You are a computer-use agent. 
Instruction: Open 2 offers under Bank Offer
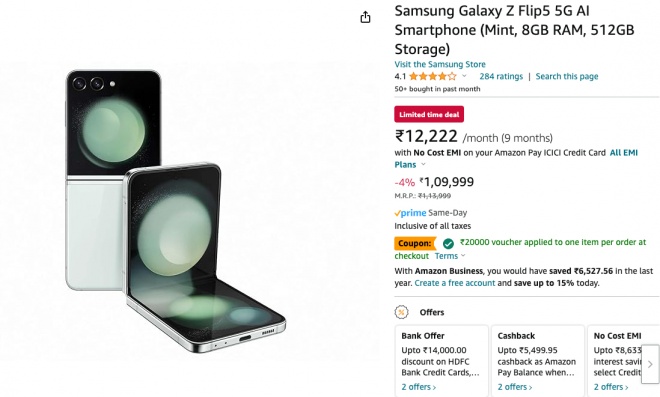(x=418, y=386)
